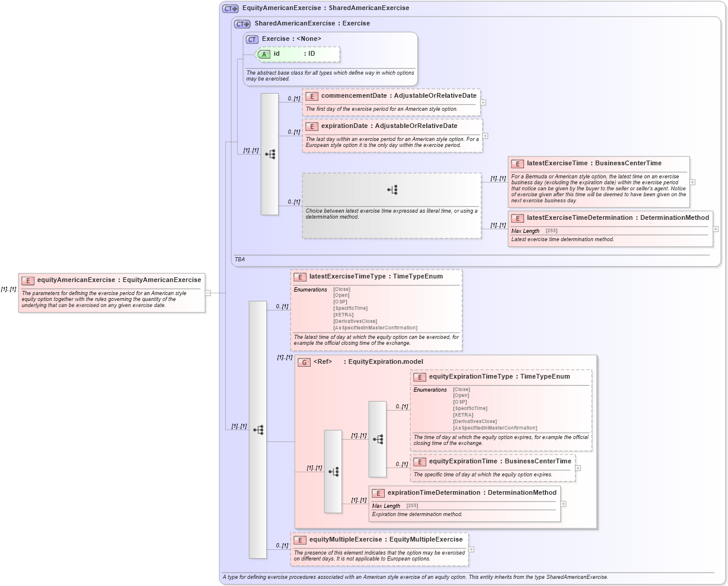
Task: Expand latestExerciseTime using the plus expander
Action: (x=692, y=182)
